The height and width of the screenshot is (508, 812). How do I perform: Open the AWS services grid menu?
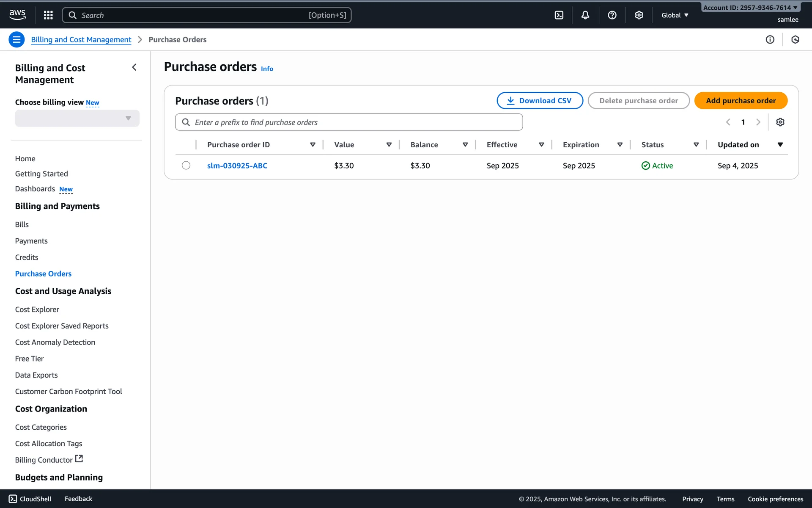coord(48,15)
